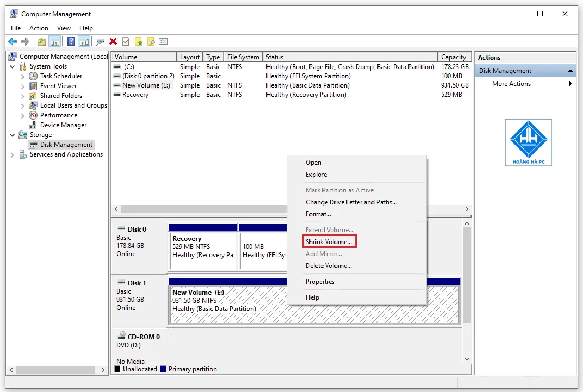Image resolution: width=583 pixels, height=392 pixels.
Task: Choose Shrink Volume from context menu
Action: point(328,242)
